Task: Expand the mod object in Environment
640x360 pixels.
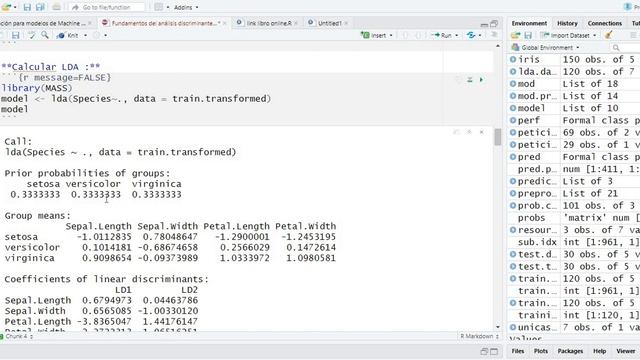Action: (x=513, y=84)
